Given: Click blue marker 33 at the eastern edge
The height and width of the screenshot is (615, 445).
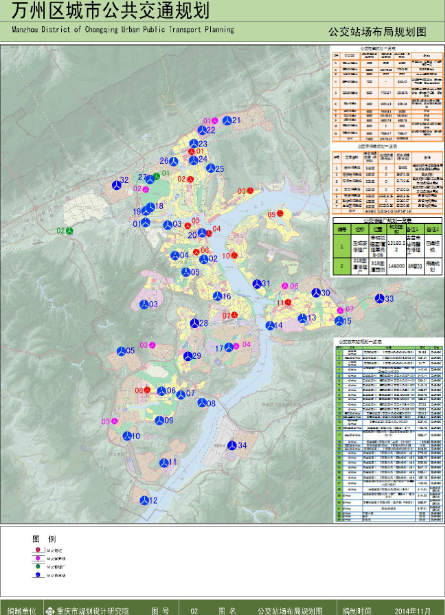Looking at the screenshot, I should click(x=380, y=298).
